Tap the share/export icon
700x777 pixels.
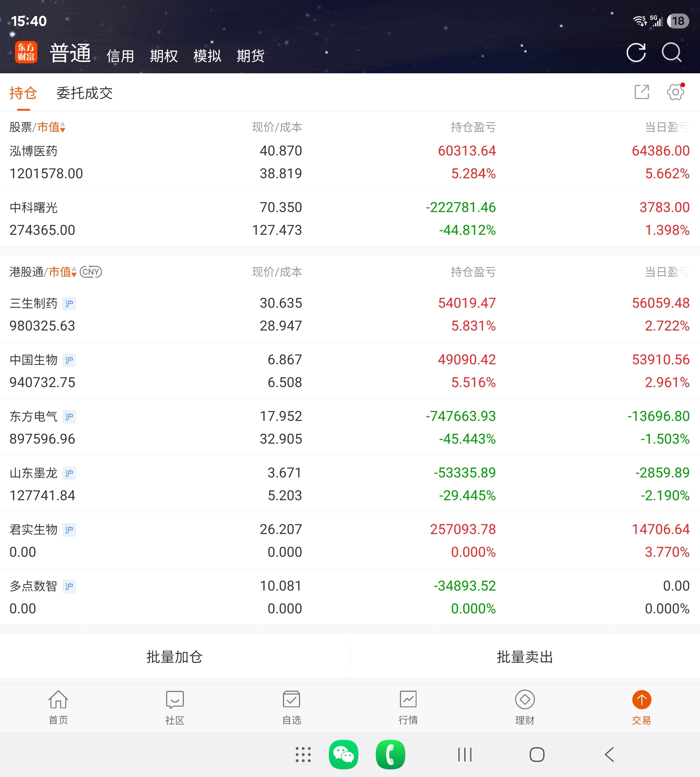(642, 92)
